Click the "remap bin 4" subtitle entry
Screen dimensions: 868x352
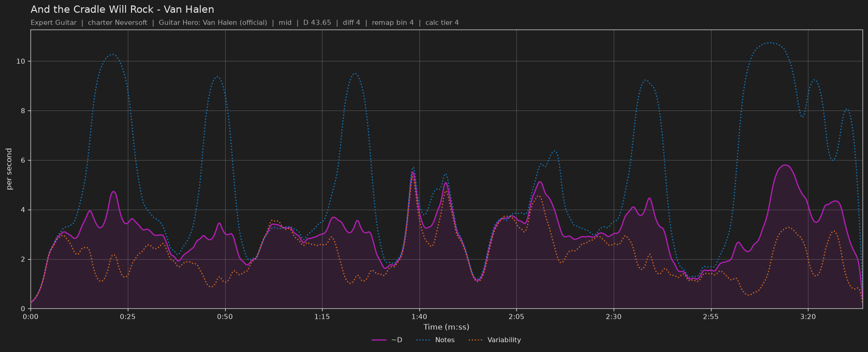coord(393,23)
